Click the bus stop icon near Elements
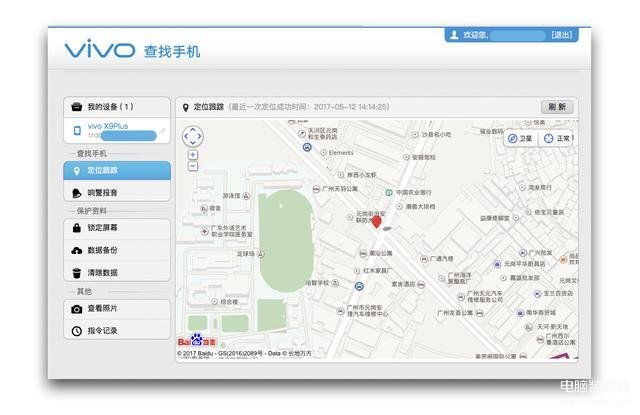This screenshot has height=415, width=640. click(307, 147)
